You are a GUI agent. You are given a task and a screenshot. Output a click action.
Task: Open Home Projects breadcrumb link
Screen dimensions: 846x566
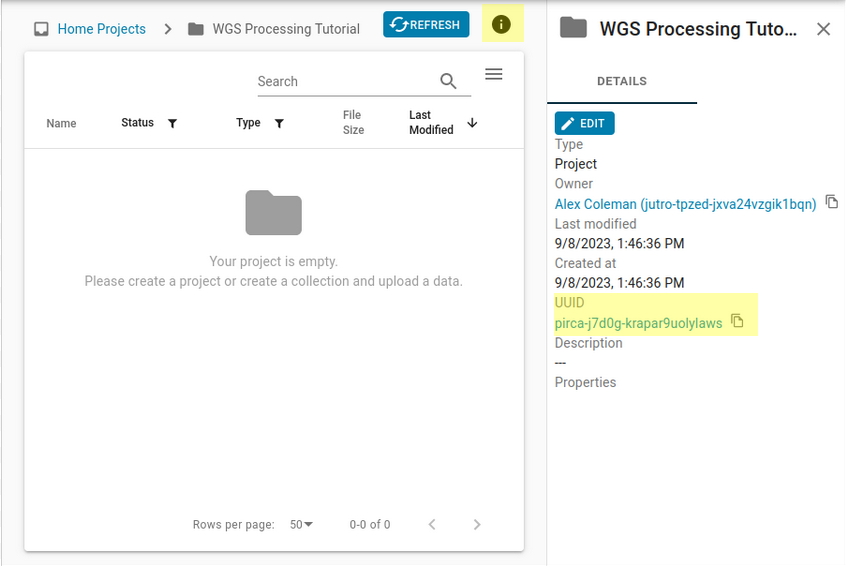(101, 29)
